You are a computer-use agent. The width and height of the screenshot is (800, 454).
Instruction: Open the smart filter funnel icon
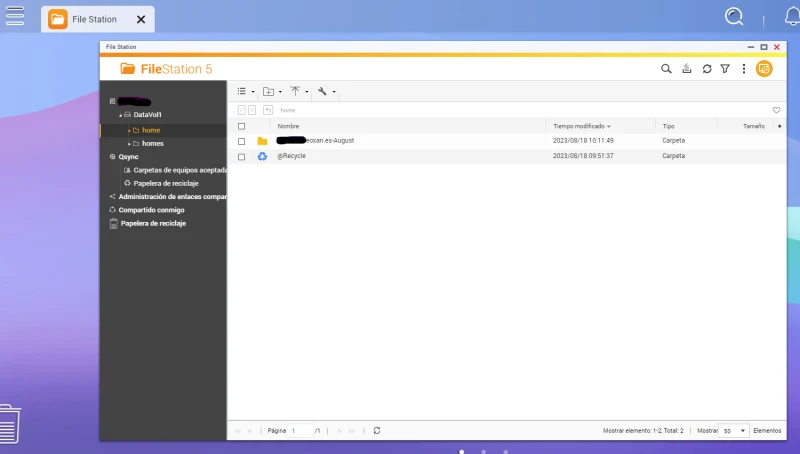[x=725, y=68]
